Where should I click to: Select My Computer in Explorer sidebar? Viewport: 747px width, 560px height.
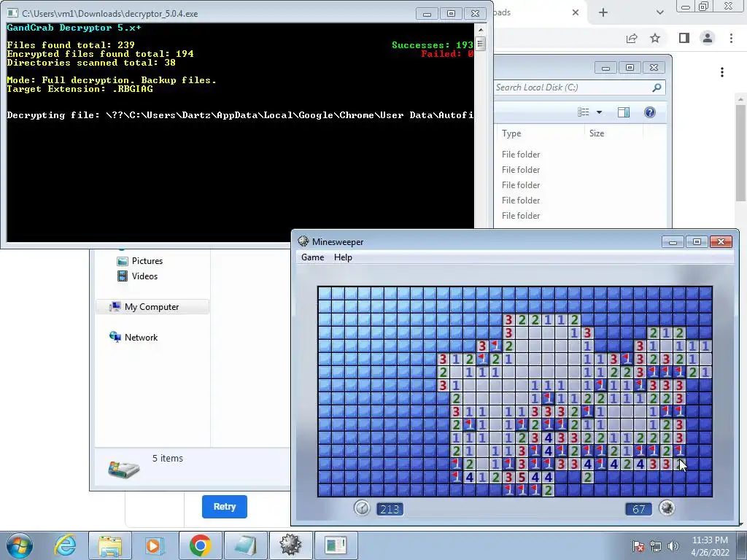pos(152,307)
